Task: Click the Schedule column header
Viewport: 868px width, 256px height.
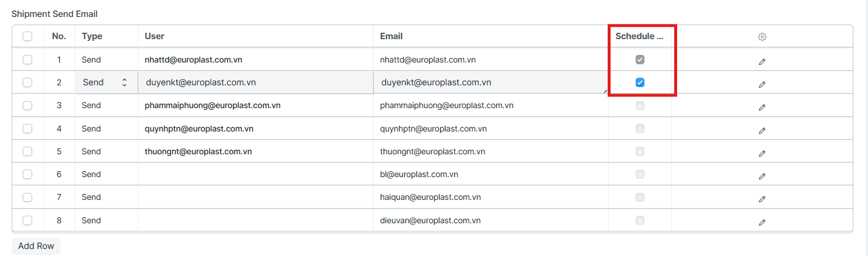Action: pyautogui.click(x=639, y=36)
